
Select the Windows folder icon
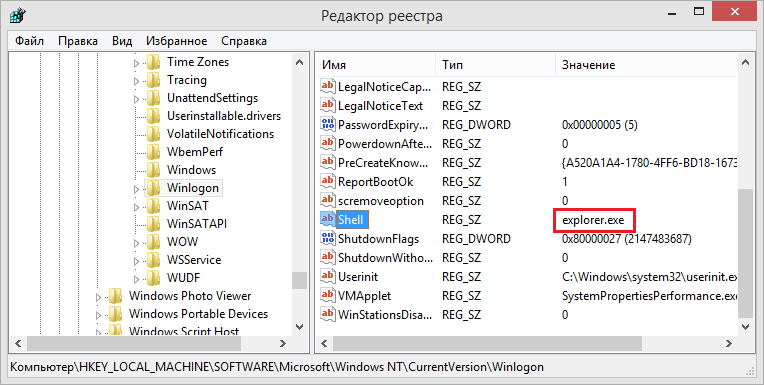pyautogui.click(x=153, y=170)
